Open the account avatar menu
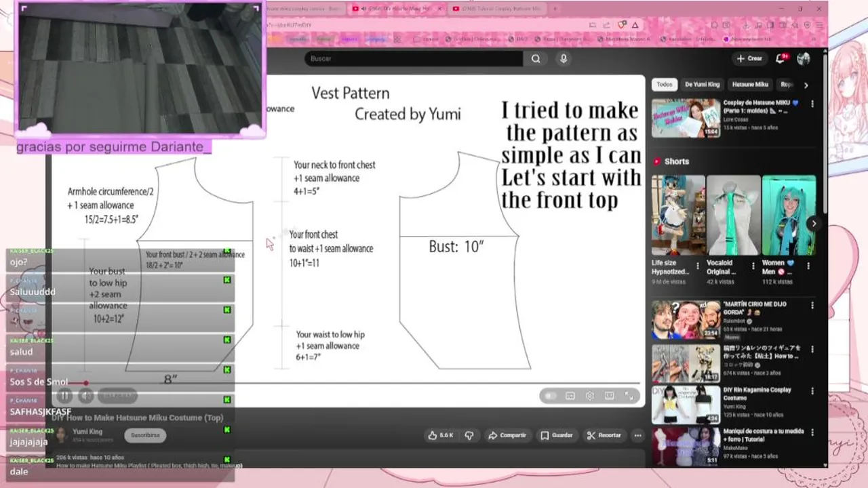This screenshot has height=488, width=868. pos(804,59)
